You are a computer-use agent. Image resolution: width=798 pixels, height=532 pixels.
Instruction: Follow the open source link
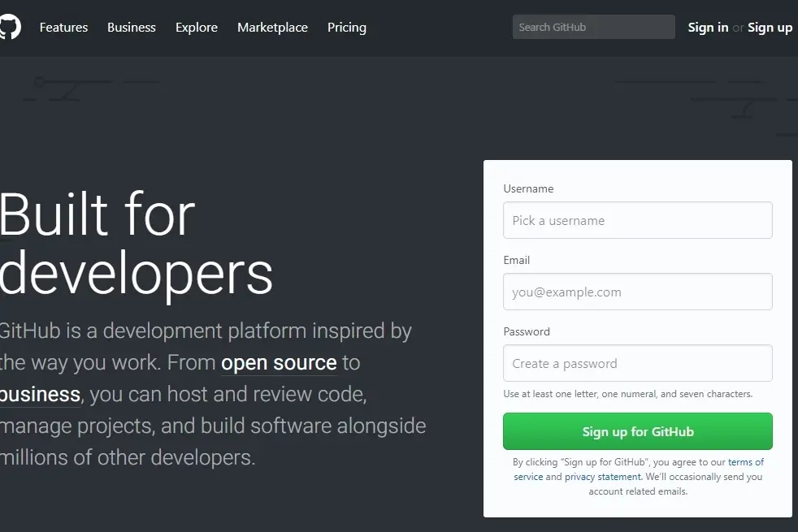coord(279,362)
